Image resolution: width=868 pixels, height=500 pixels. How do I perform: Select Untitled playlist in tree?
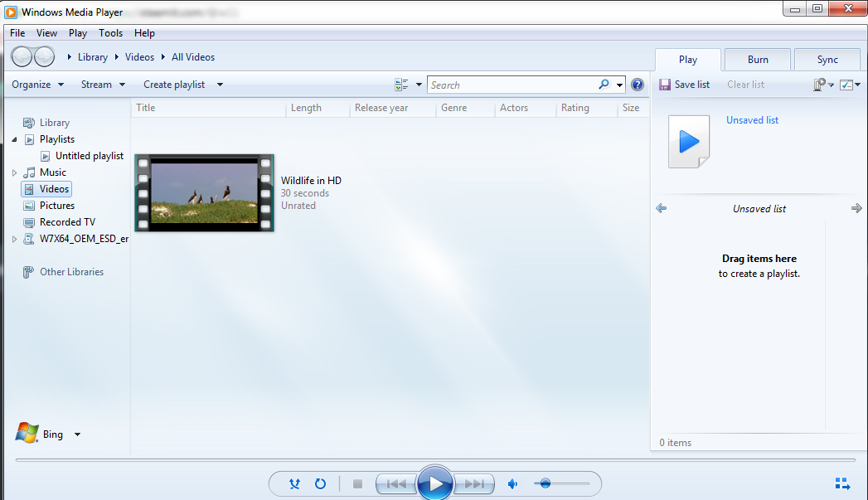pos(90,156)
